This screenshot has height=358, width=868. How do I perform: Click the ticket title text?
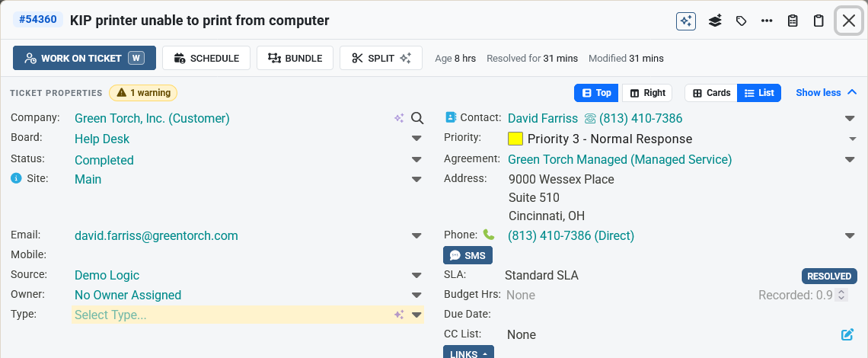pos(199,21)
